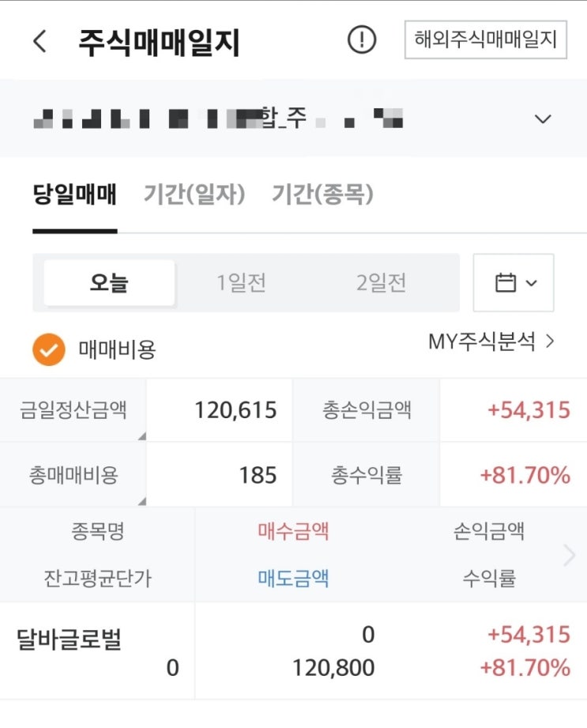The image size is (587, 728).
Task: Click corner triangle on 총매매비용 cell
Action: [141, 501]
